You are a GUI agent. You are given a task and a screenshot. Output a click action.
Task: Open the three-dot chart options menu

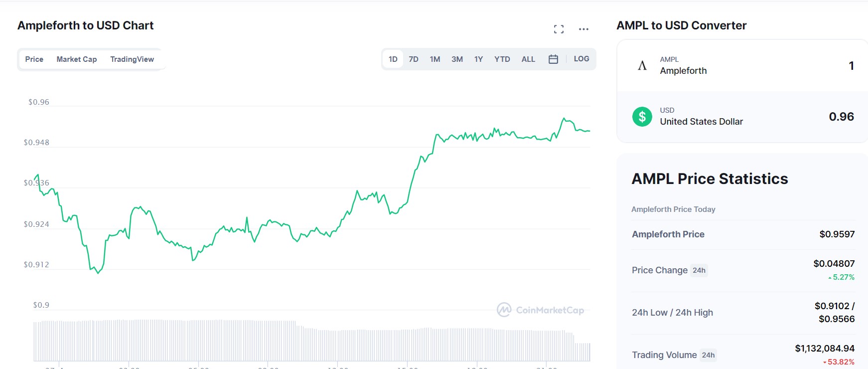coord(583,29)
